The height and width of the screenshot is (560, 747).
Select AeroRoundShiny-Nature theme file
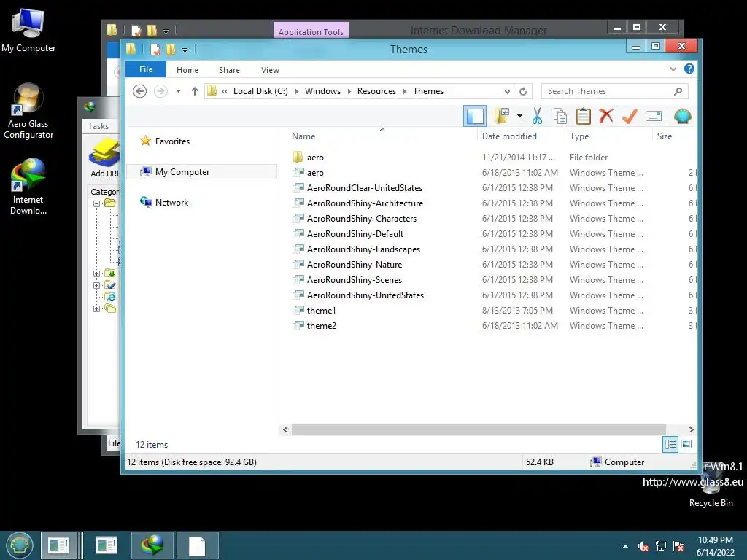(x=355, y=264)
